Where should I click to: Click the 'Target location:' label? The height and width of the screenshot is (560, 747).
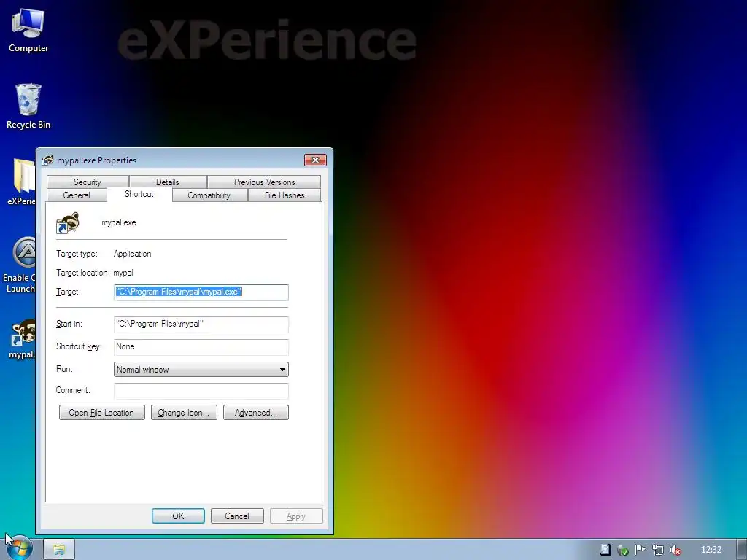[83, 273]
